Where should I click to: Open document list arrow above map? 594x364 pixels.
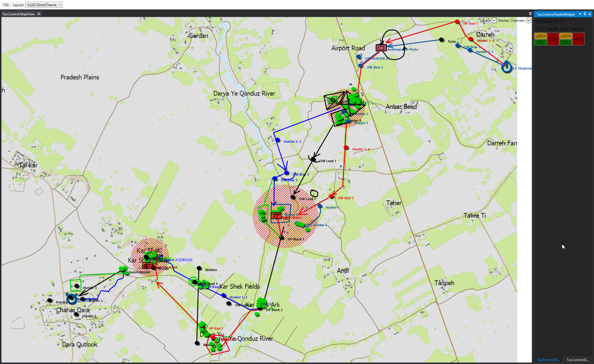pyautogui.click(x=530, y=14)
